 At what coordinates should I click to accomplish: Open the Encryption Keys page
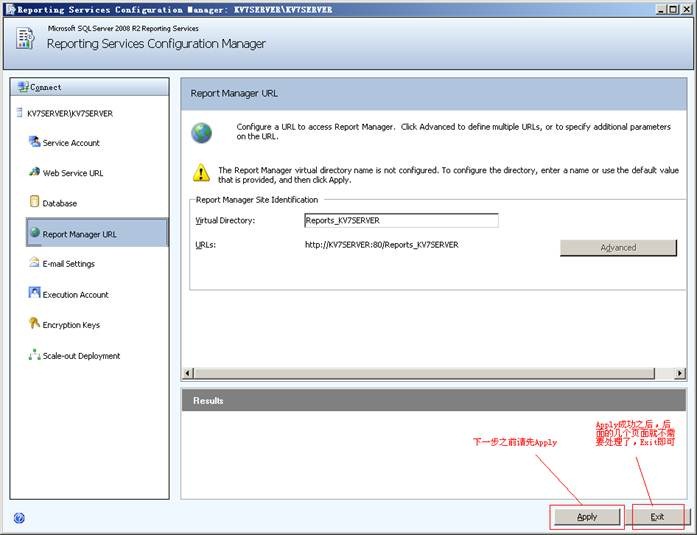point(71,325)
